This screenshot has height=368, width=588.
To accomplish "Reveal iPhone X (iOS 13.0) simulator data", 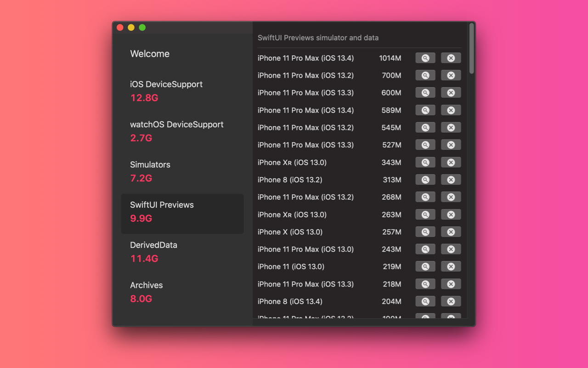I will click(x=425, y=231).
